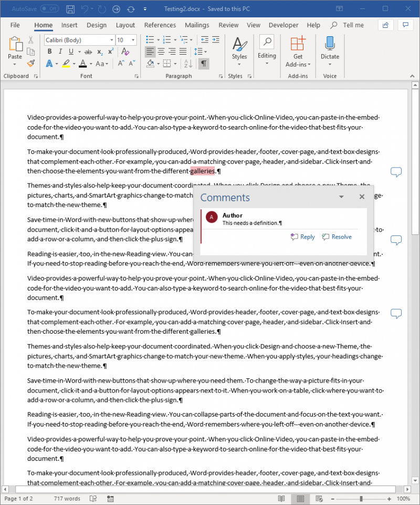Viewport: 420px width, 505px height.
Task: Open the font name dropdown (Calibri Body)
Action: (112, 40)
